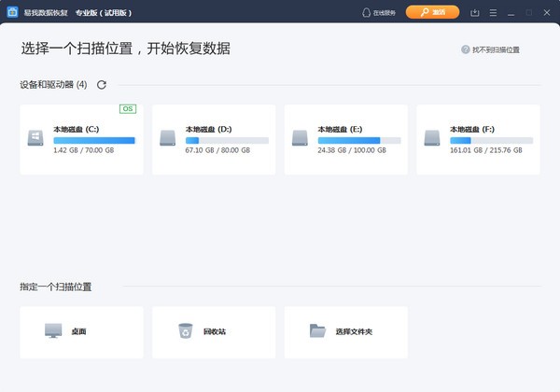560x392 pixels.
Task: Click the OS badge on drive C
Action: (x=127, y=109)
